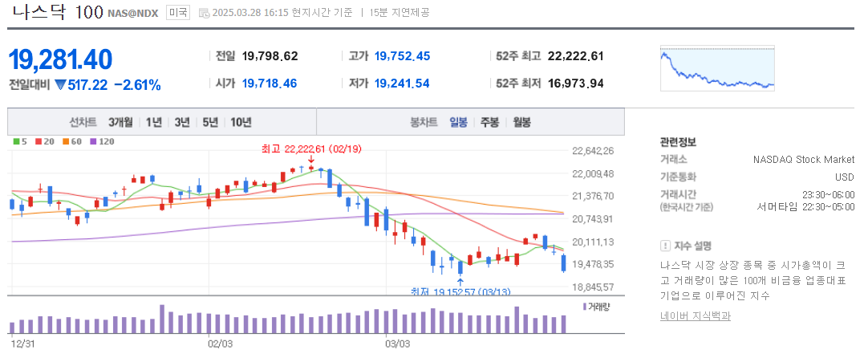Switch to 월봉 monthly candle chart
Screen dimensions: 868x350
[521, 122]
